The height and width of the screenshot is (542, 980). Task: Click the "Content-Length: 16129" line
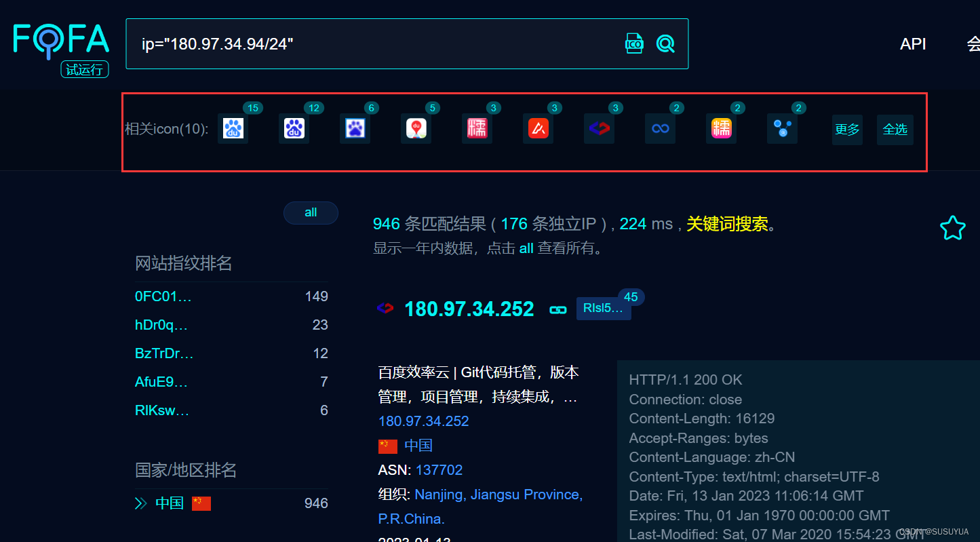point(702,419)
